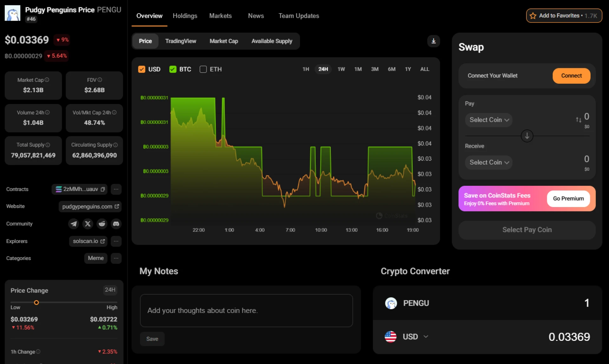The height and width of the screenshot is (364, 609).
Task: Disable the BTC chart overlay
Action: (173, 69)
